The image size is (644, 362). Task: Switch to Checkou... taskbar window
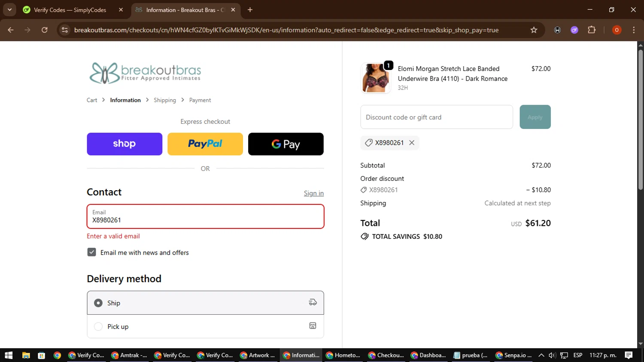pos(386,355)
